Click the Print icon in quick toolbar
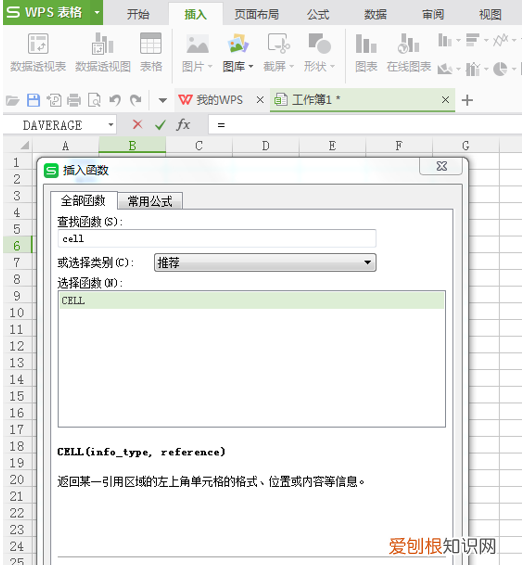The image size is (522, 565). pos(74,100)
